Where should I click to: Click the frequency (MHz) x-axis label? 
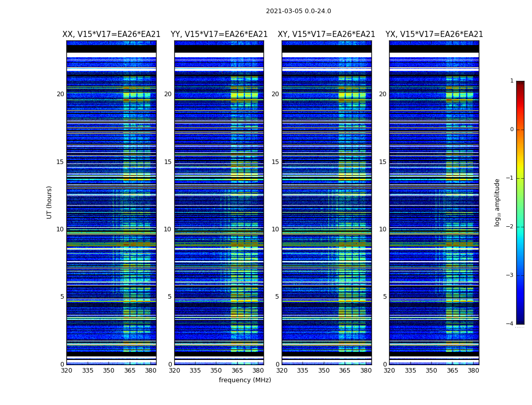click(x=245, y=380)
